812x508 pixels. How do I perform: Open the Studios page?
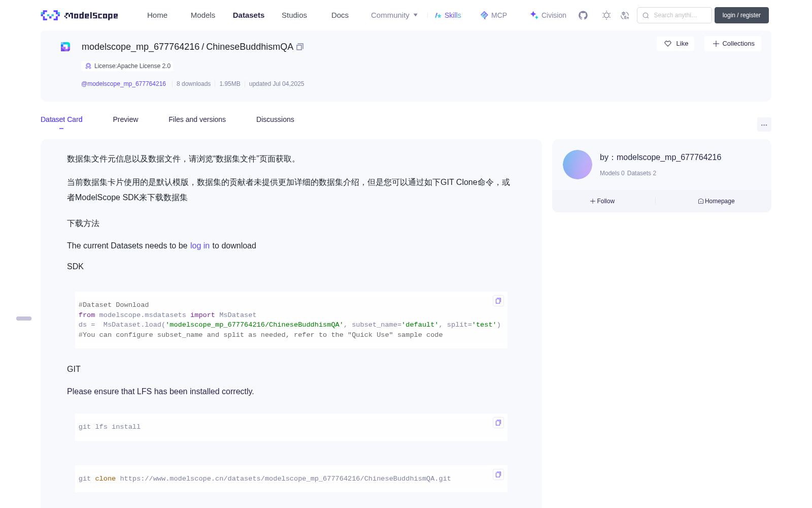coord(294,15)
